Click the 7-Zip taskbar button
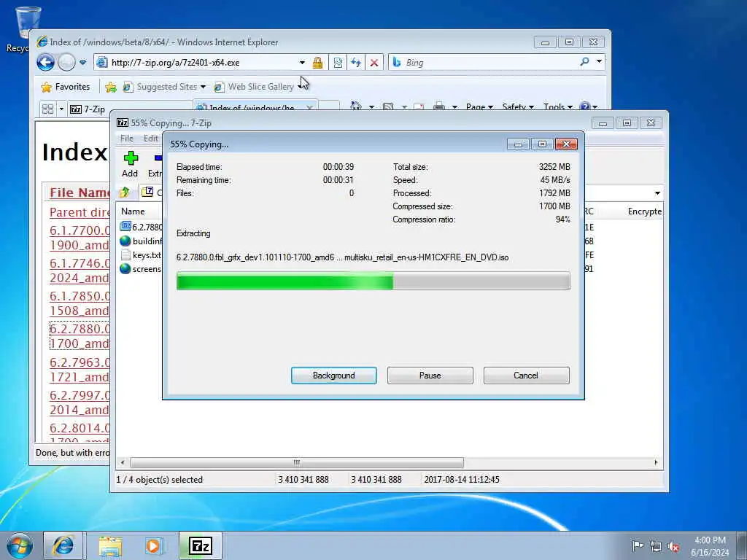Screen dimensions: 747x560 coord(201,545)
